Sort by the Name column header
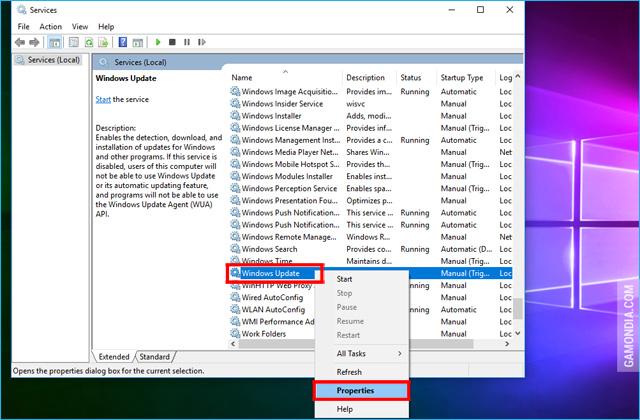640x420 pixels. (x=285, y=78)
